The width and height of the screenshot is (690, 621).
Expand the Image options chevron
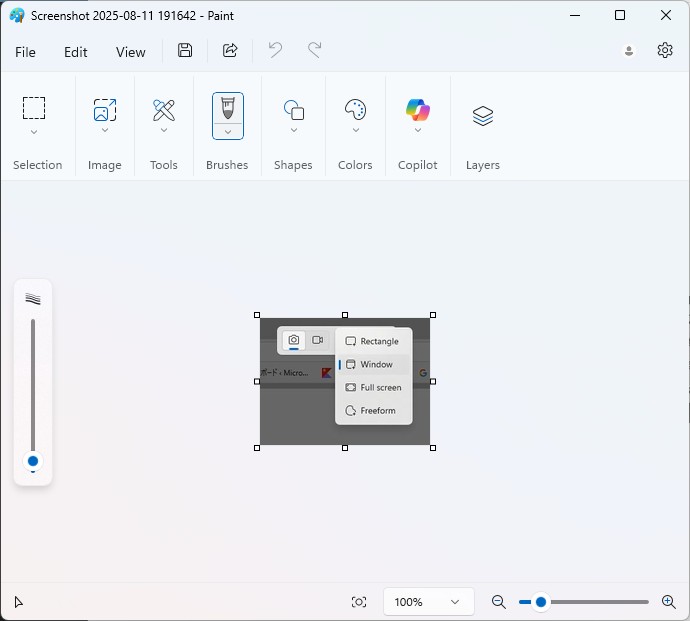click(105, 130)
